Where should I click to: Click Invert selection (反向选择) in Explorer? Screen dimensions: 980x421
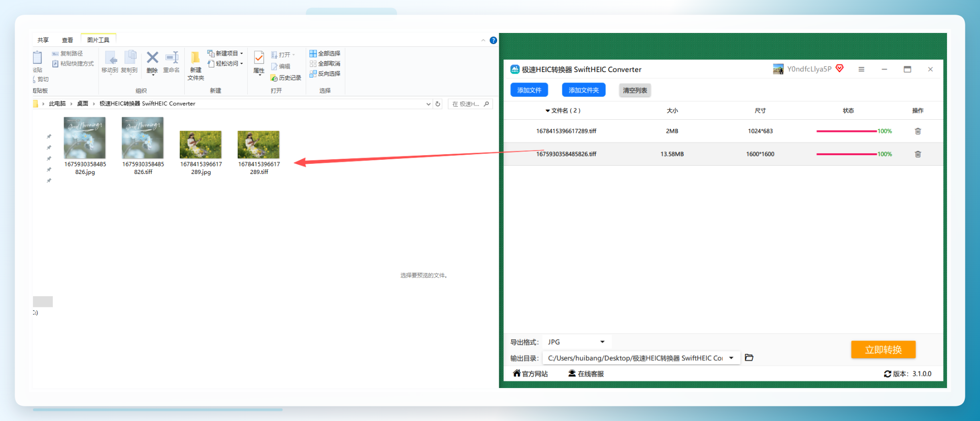point(325,74)
